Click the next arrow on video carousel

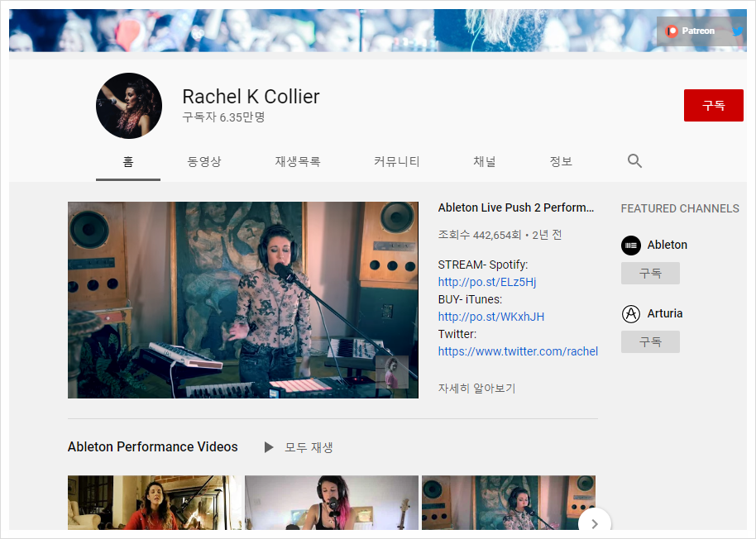point(595,522)
